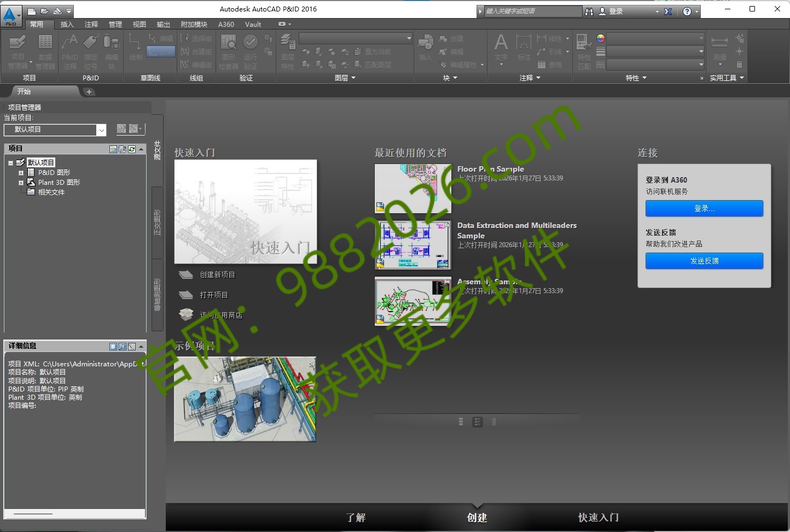
Task: Click the 项目管理器 ribbon button
Action: pyautogui.click(x=18, y=51)
